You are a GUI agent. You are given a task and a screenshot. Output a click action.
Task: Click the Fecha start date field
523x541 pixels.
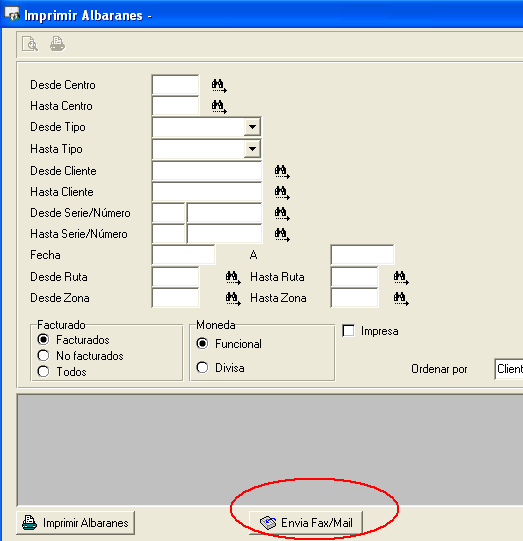[184, 255]
